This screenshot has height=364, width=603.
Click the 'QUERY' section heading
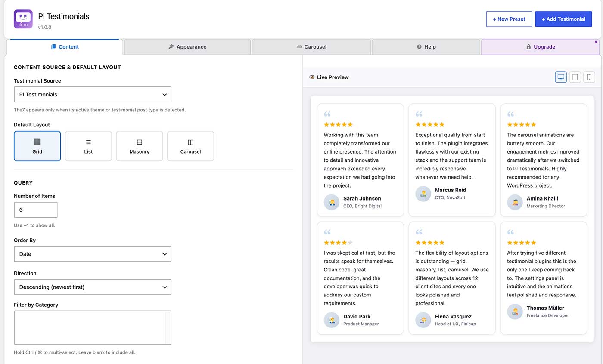pyautogui.click(x=23, y=183)
